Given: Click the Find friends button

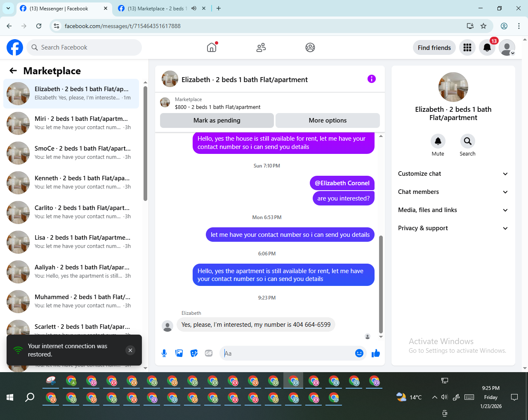Looking at the screenshot, I should [x=434, y=47].
